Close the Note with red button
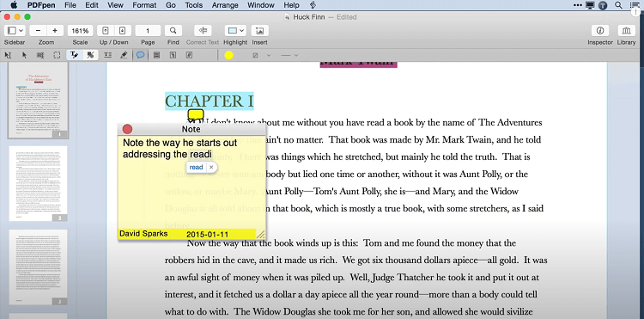The width and height of the screenshot is (644, 319). point(127,129)
